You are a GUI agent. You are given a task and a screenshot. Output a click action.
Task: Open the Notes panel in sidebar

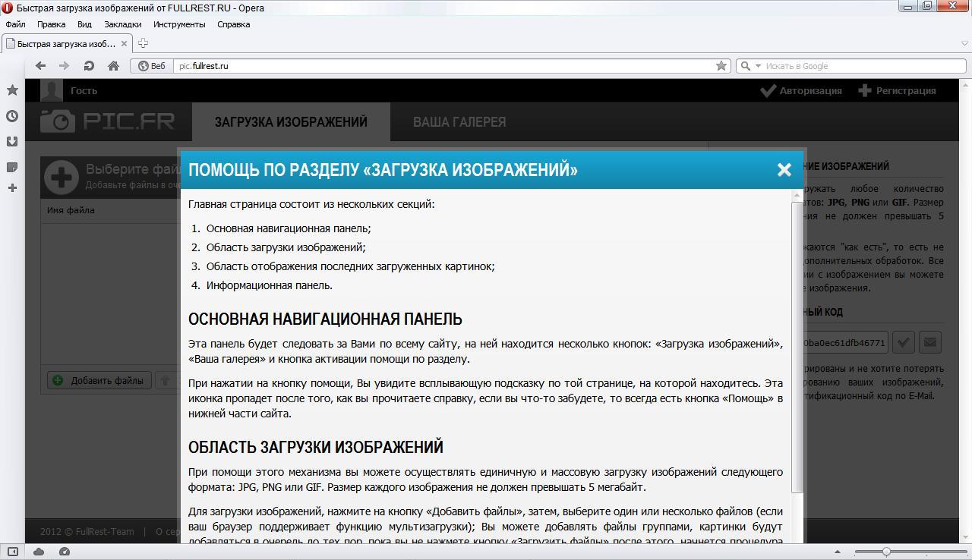tap(12, 167)
